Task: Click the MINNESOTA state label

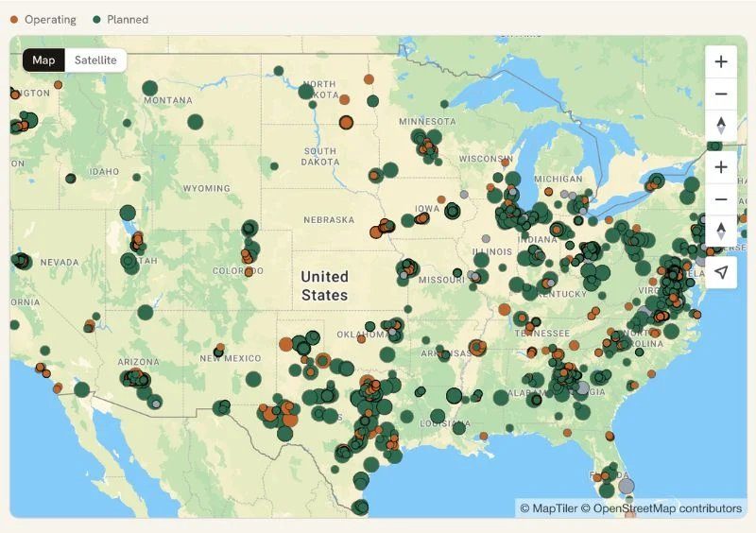Action: pos(428,122)
